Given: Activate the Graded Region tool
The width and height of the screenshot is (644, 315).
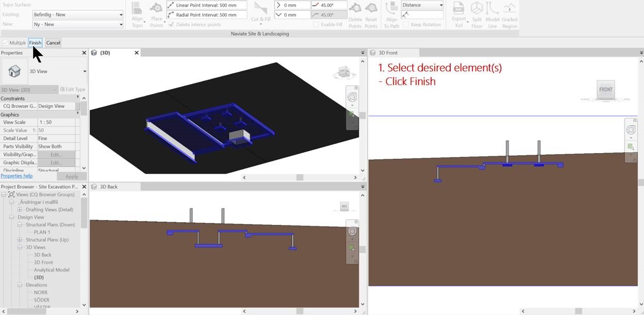Looking at the screenshot, I should [510, 12].
